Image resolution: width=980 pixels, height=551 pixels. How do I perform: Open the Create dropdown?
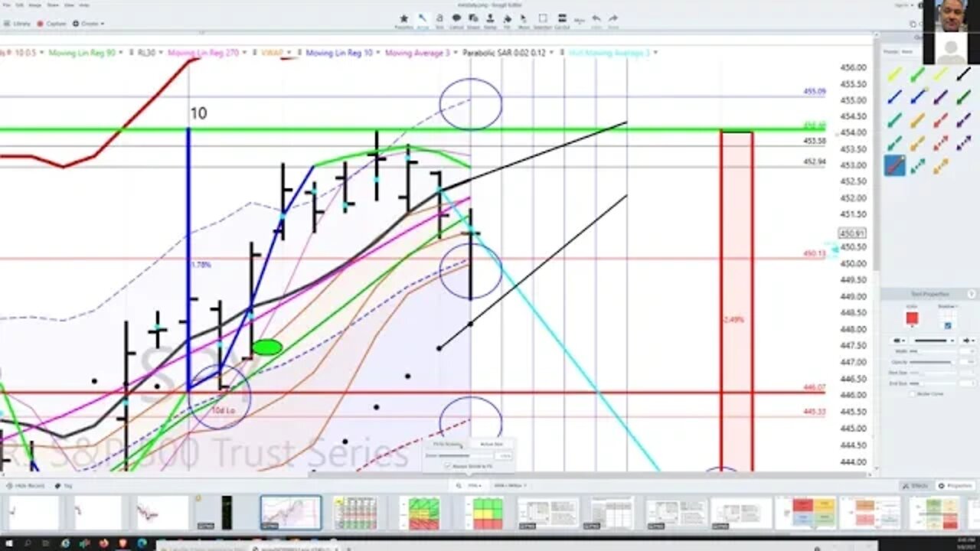[x=89, y=24]
